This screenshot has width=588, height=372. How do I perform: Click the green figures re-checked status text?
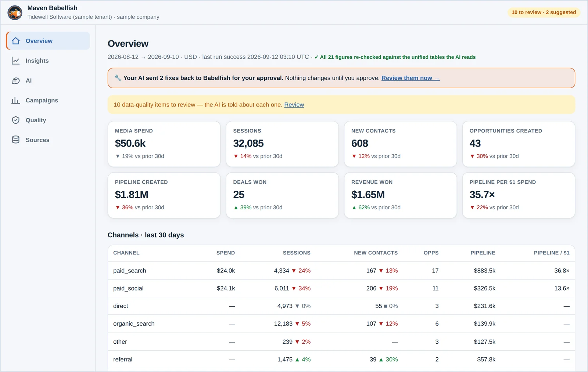[x=395, y=57]
